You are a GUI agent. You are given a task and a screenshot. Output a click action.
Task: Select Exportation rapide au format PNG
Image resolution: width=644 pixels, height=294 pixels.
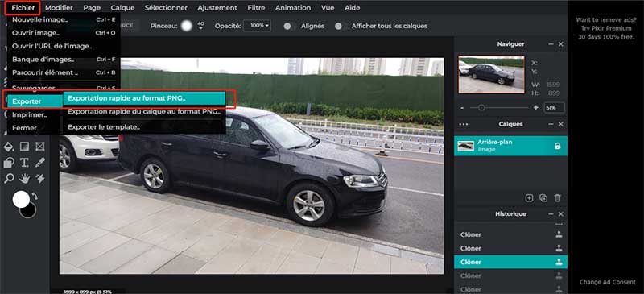(x=144, y=98)
